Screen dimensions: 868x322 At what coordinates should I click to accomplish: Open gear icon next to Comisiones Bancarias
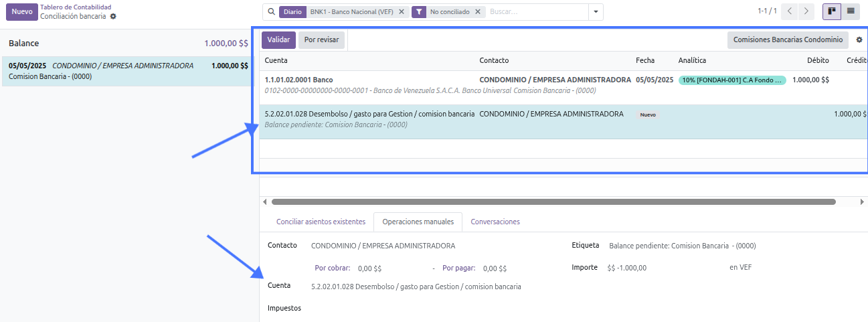[x=859, y=40]
